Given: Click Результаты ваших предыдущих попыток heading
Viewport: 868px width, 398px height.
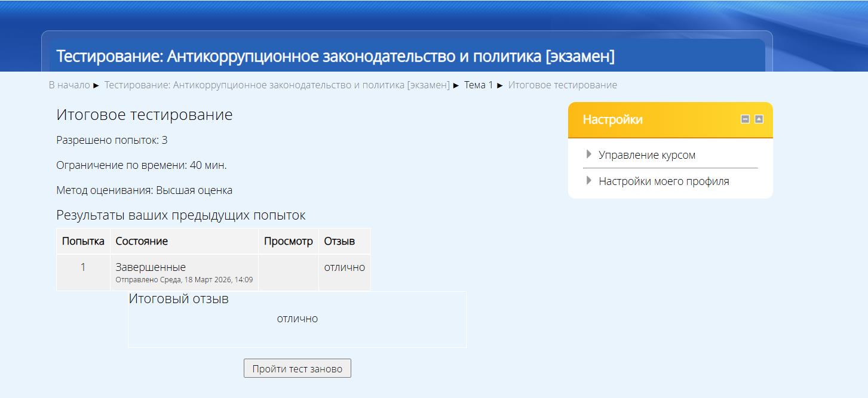Looking at the screenshot, I should (181, 215).
